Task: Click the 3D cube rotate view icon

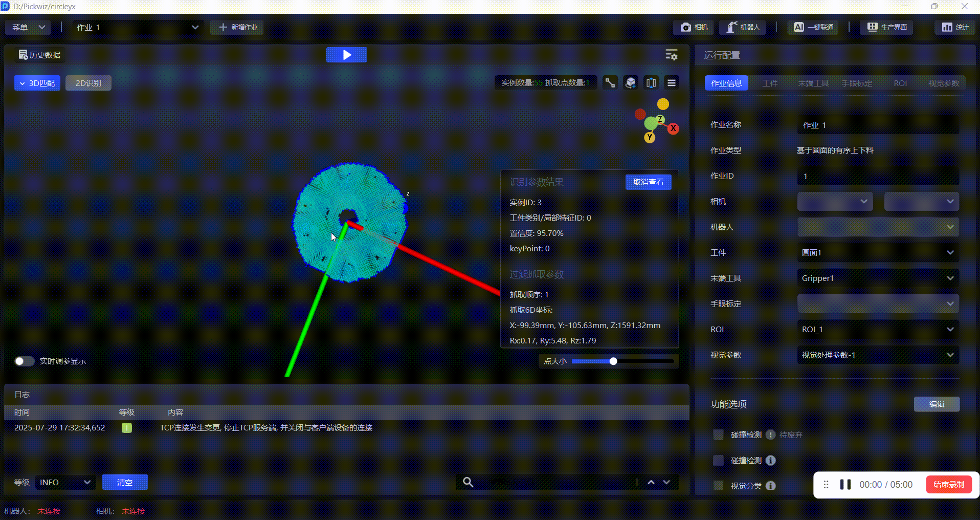Action: click(631, 83)
